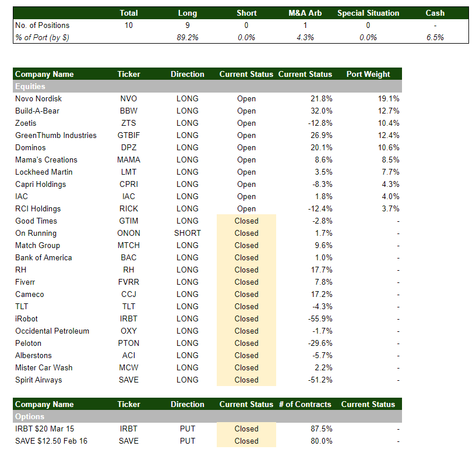Viewport: 476px width, 453px height.
Task: Select RCI Holdings company name
Action: 38,209
